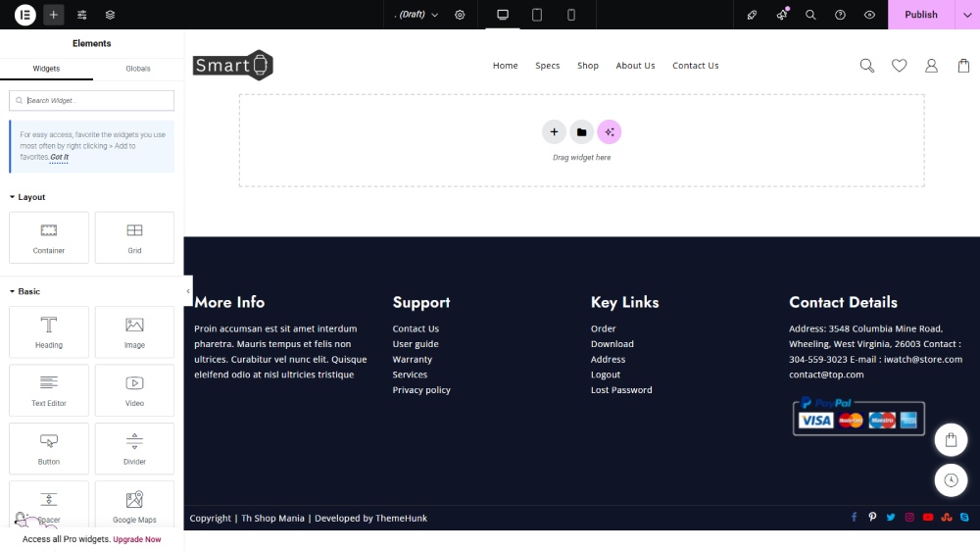This screenshot has width=980, height=552.
Task: Click the payment methods badge image
Action: 858,417
